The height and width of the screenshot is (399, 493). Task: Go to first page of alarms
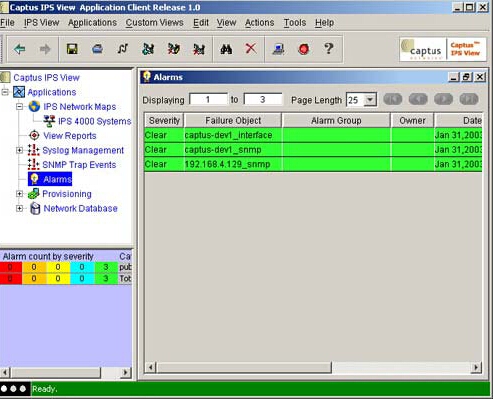point(393,99)
